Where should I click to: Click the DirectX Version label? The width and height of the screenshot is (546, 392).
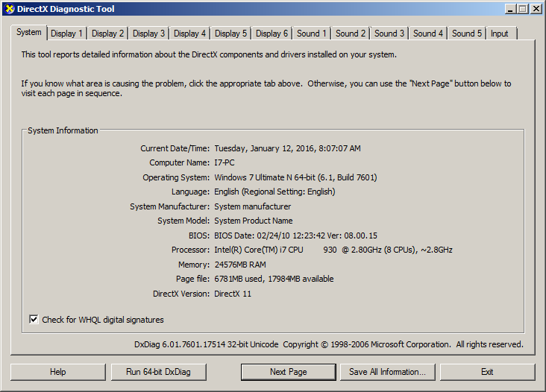point(181,294)
